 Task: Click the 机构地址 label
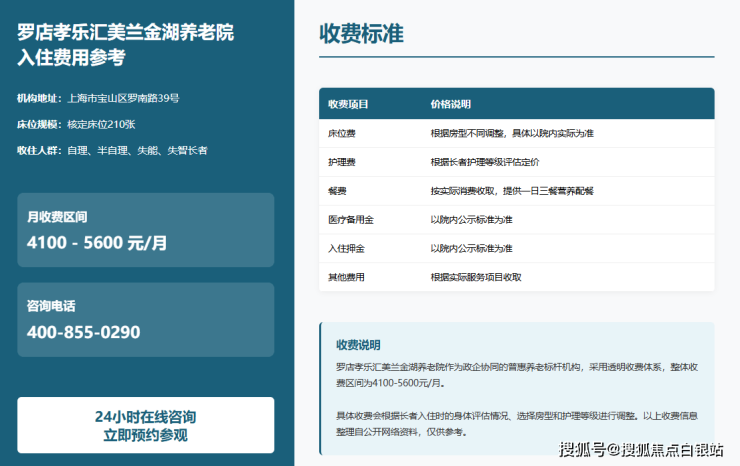coord(39,98)
